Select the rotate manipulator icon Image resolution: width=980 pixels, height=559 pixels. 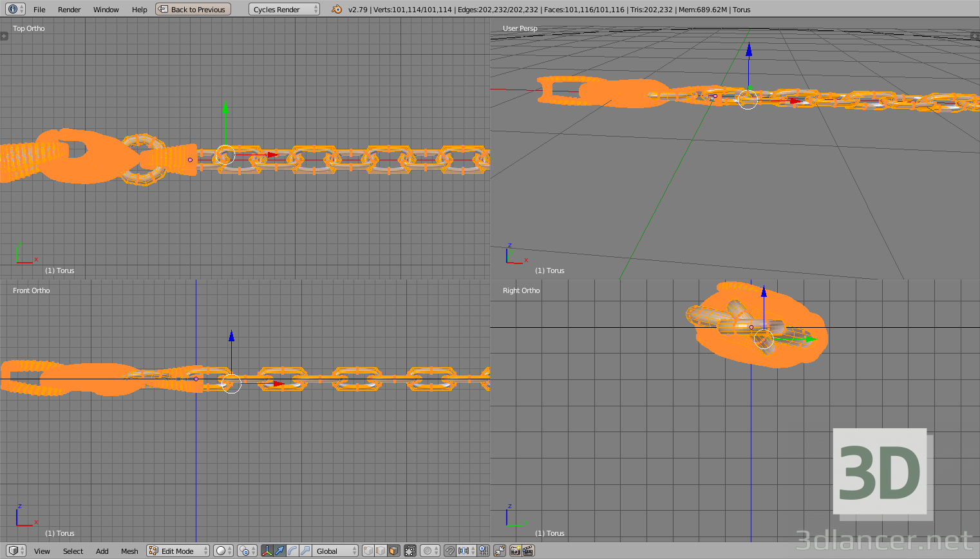(x=292, y=551)
